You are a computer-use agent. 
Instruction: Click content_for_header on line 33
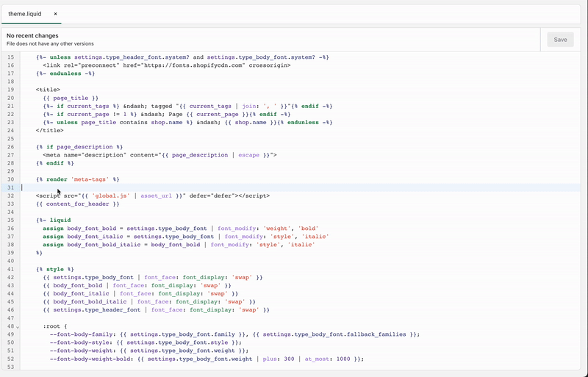(x=81, y=204)
